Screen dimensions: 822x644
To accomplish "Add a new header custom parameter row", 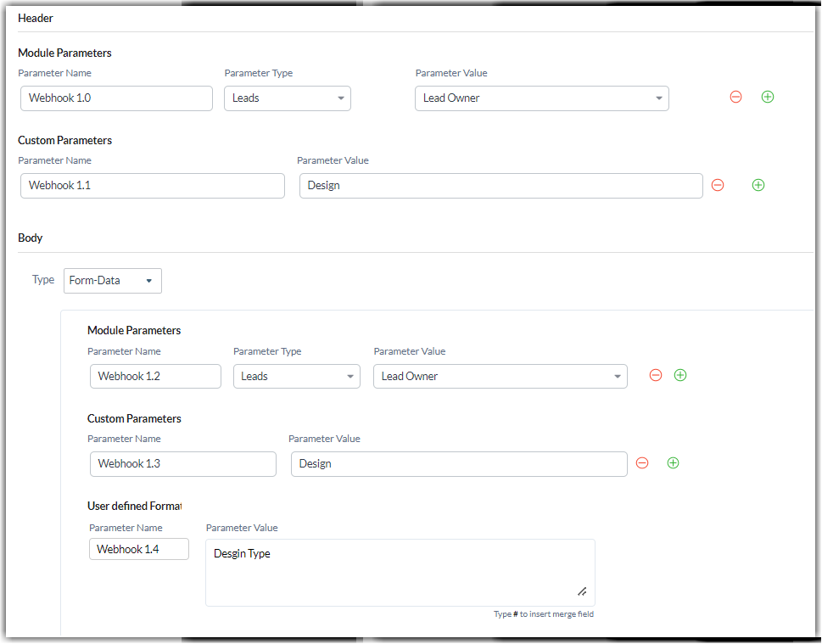I will 758,185.
